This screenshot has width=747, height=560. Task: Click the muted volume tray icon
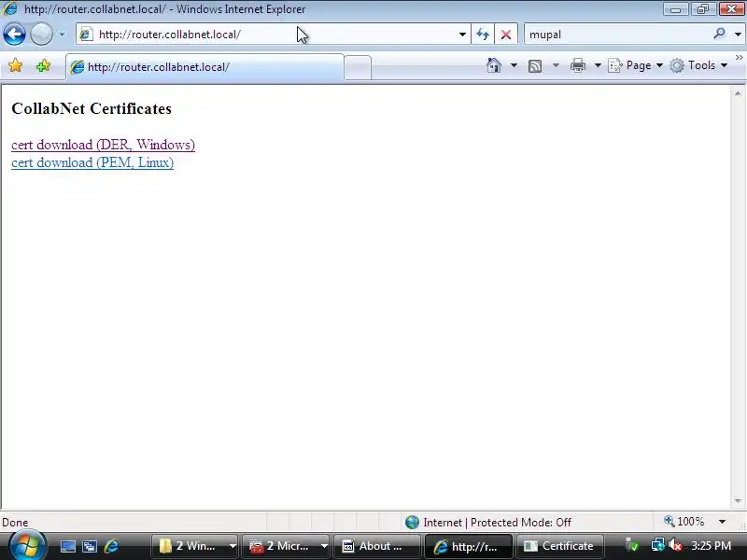pyautogui.click(x=674, y=545)
